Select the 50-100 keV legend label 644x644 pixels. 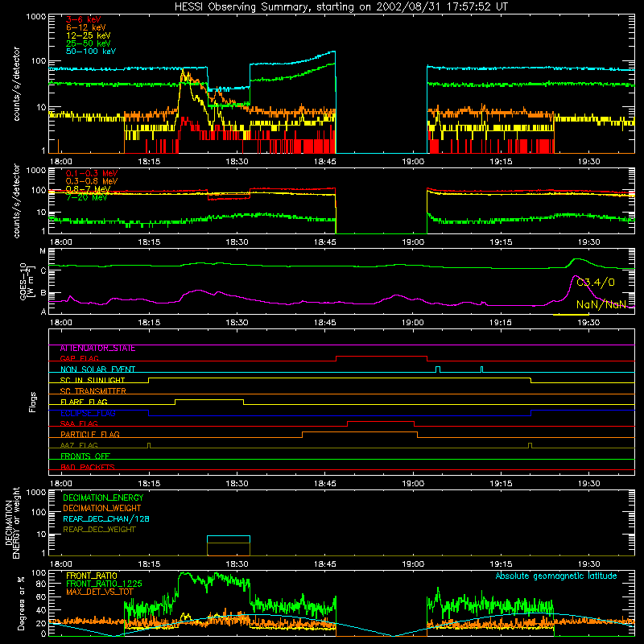[91, 52]
